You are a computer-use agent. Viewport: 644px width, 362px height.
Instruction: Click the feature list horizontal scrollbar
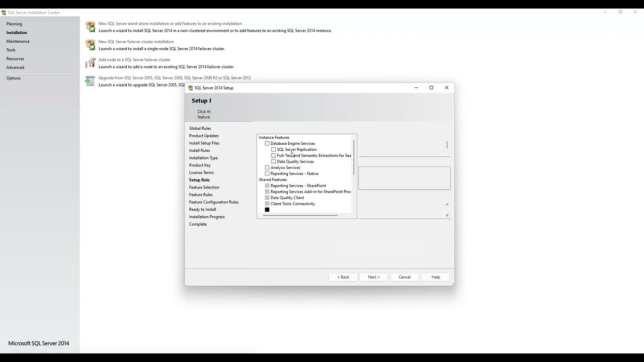click(x=300, y=215)
